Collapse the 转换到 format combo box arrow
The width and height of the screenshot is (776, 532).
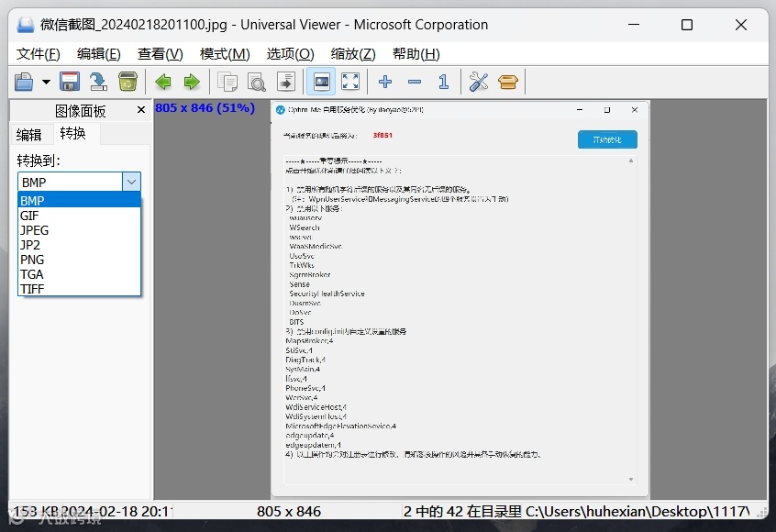point(131,183)
